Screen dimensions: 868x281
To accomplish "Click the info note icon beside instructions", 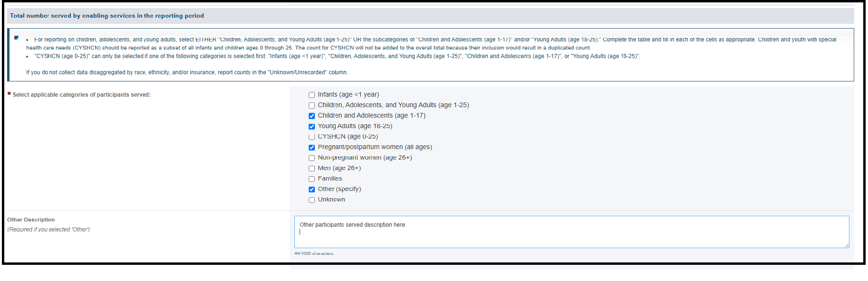I will tap(16, 38).
